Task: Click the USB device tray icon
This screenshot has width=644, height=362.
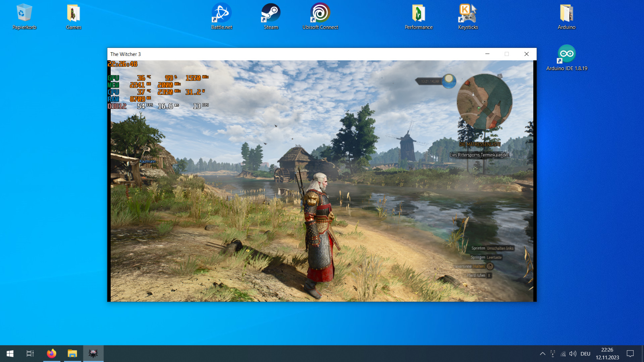Action: [553, 354]
